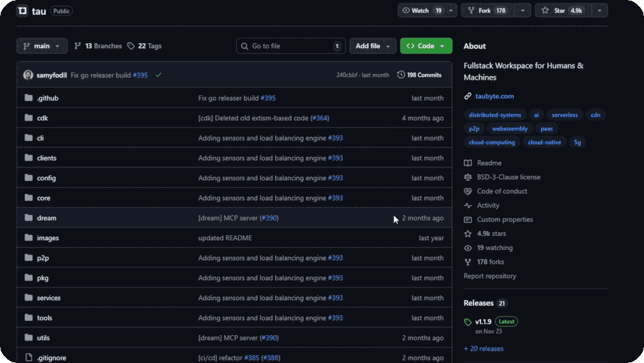Open the Watch dropdown arrow

(451, 10)
